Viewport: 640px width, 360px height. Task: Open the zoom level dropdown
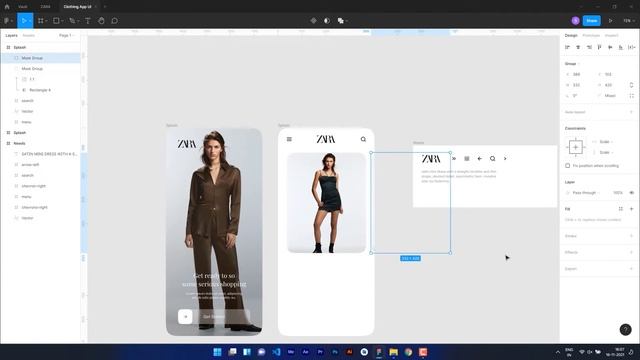coord(629,21)
